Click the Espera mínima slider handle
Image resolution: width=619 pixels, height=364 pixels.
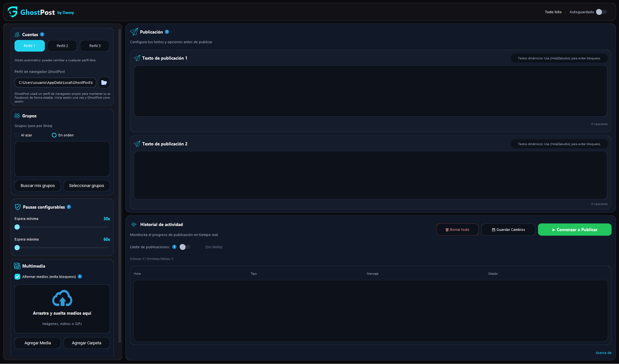[17, 227]
